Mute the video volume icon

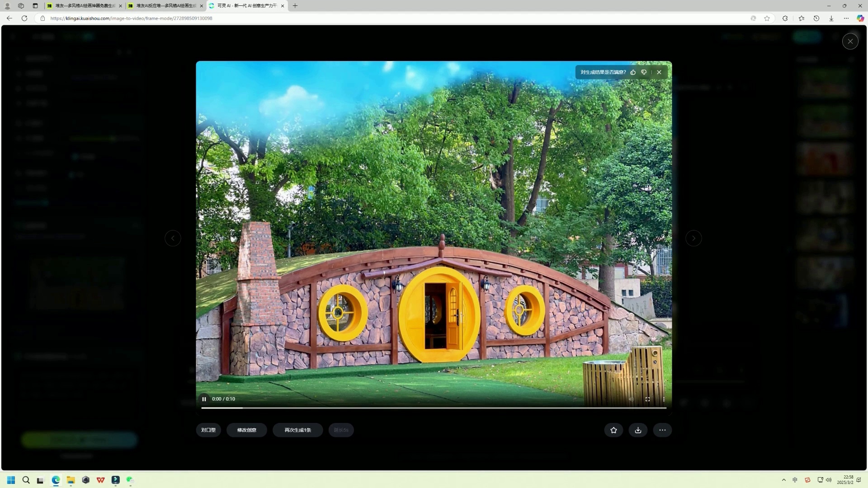click(631, 399)
